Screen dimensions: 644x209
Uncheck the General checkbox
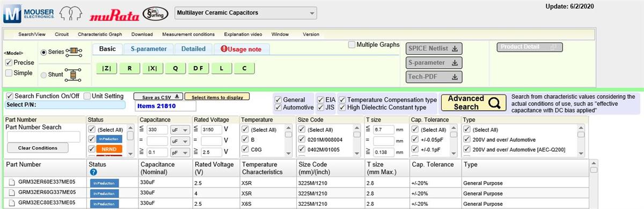[278, 100]
